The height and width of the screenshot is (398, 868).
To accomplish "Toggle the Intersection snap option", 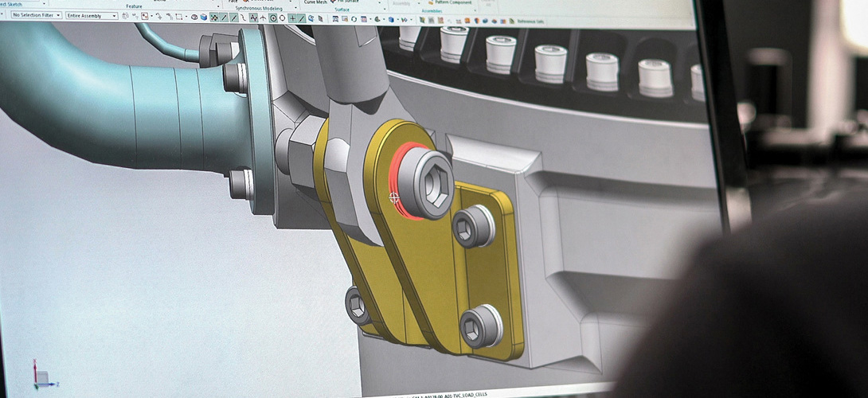I will point(263,18).
